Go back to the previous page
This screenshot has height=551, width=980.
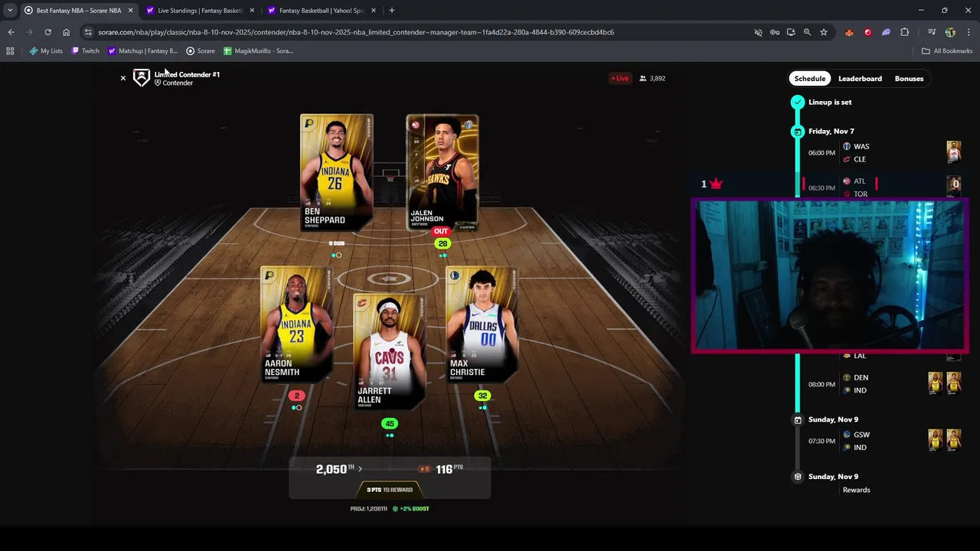pos(11,32)
